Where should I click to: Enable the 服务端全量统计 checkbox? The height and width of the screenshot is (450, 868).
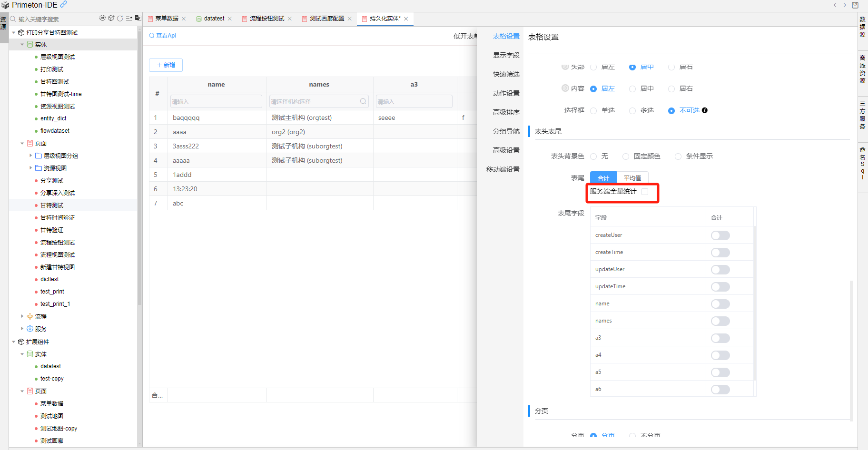645,192
